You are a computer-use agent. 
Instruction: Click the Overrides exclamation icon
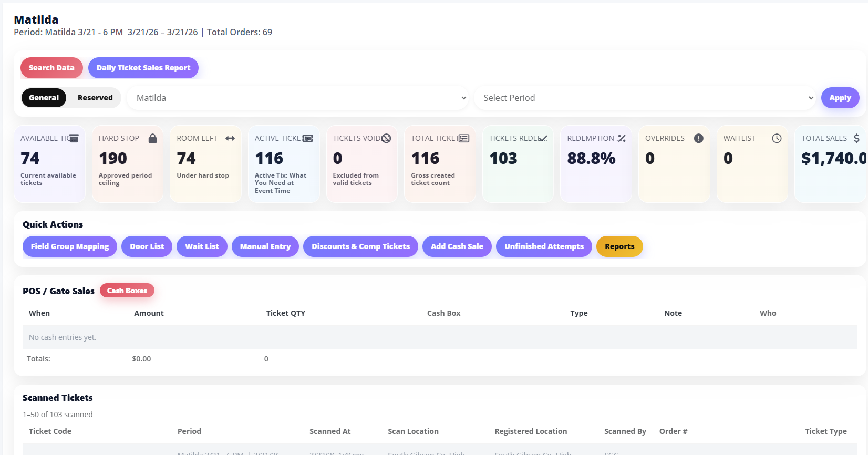[x=698, y=138]
